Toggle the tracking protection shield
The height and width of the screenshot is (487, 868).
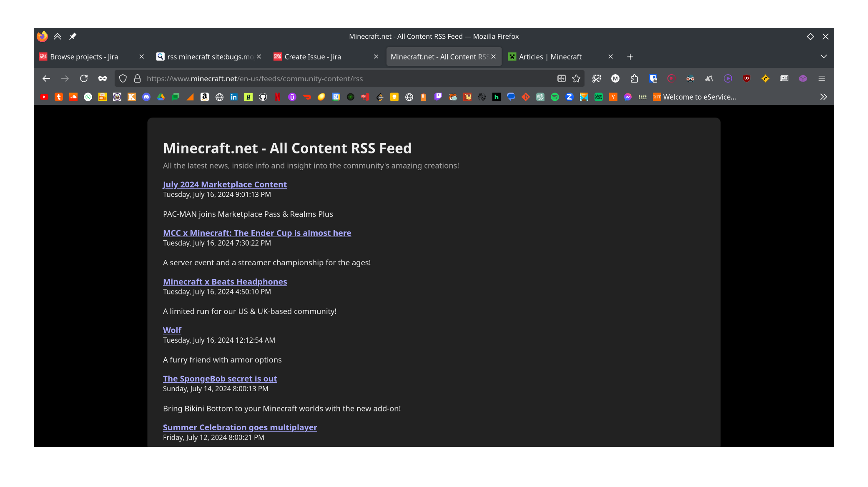[123, 78]
